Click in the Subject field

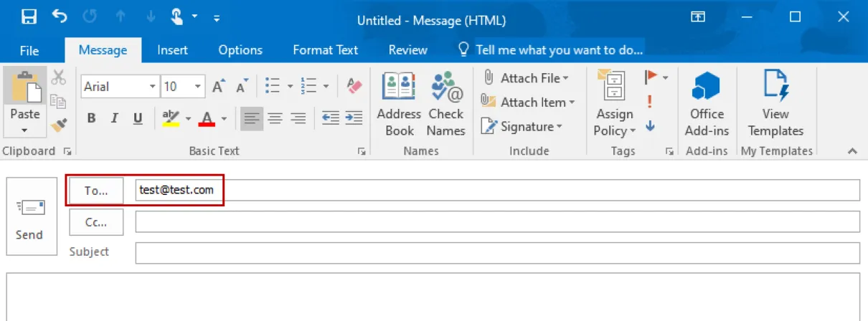coord(497,253)
